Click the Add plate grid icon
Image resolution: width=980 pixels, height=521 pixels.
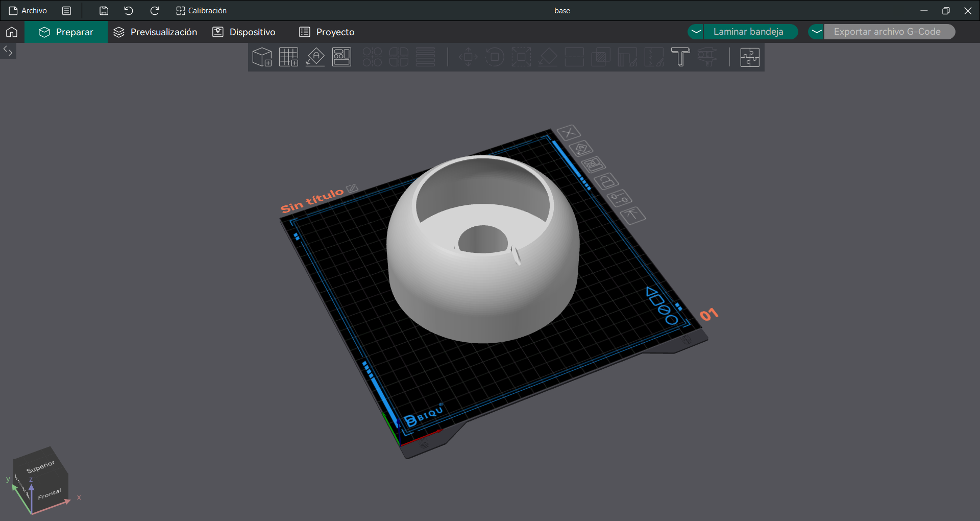click(288, 57)
